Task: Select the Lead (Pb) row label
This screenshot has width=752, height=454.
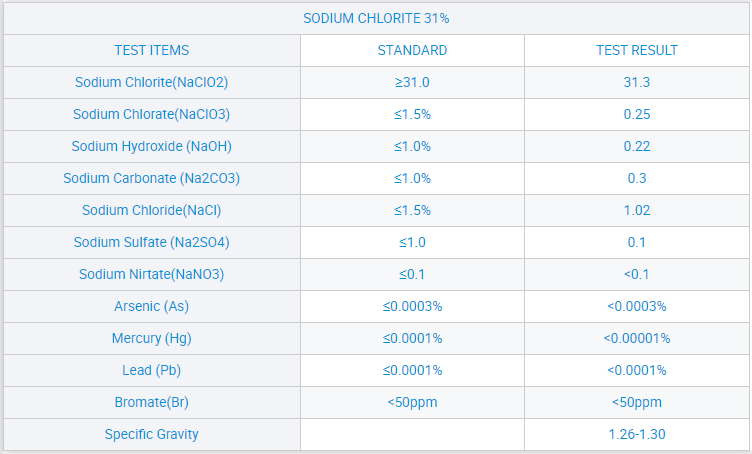Action: pyautogui.click(x=152, y=370)
